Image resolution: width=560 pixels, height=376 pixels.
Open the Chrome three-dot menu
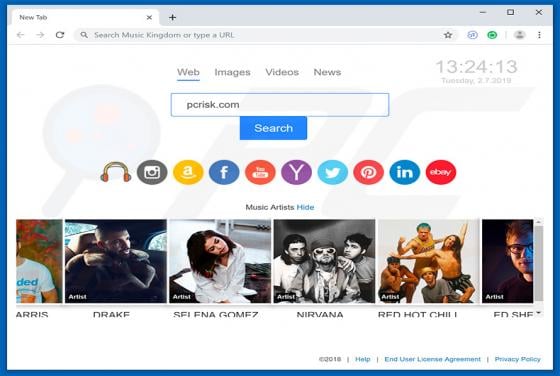click(539, 35)
